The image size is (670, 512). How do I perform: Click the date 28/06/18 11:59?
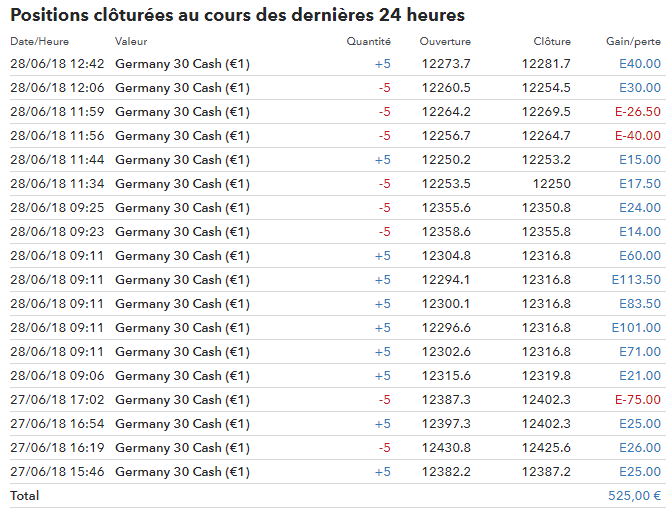(x=57, y=112)
